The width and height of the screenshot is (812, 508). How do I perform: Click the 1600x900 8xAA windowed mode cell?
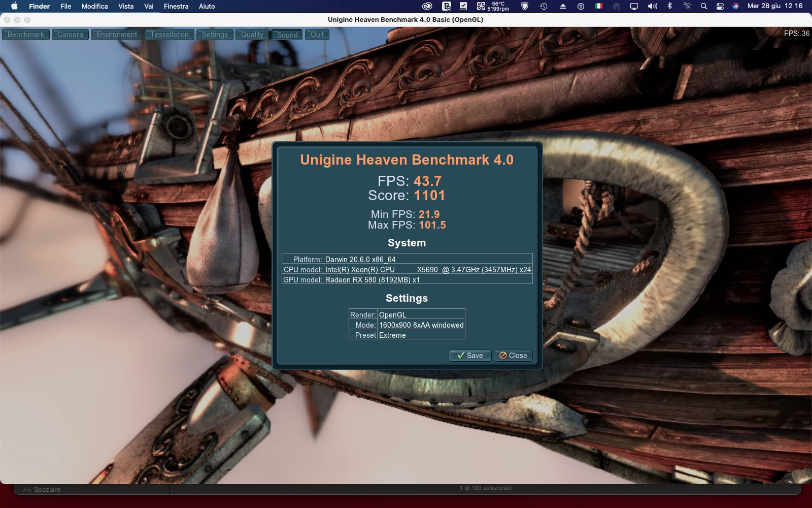421,325
